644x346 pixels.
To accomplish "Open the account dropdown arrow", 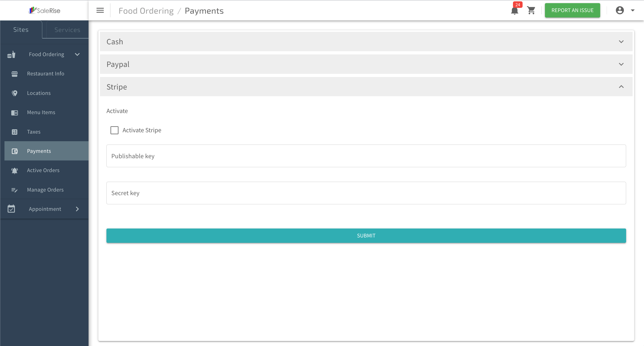I will [633, 11].
